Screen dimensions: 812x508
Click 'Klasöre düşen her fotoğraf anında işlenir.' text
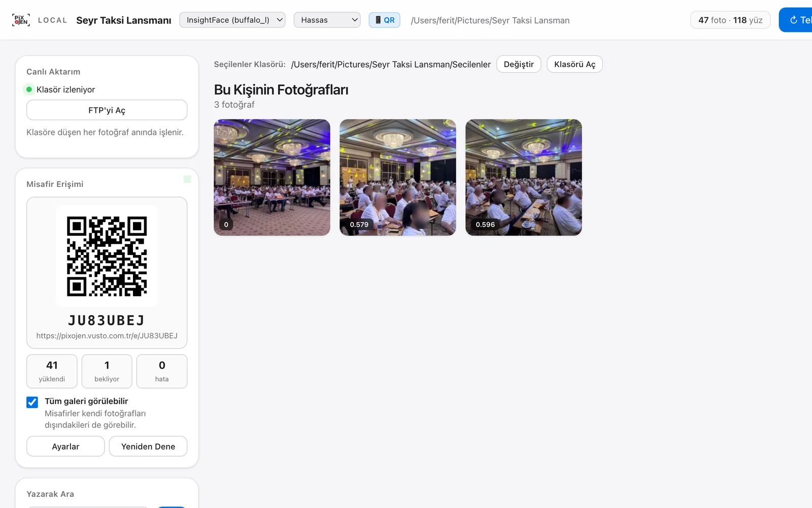point(105,132)
